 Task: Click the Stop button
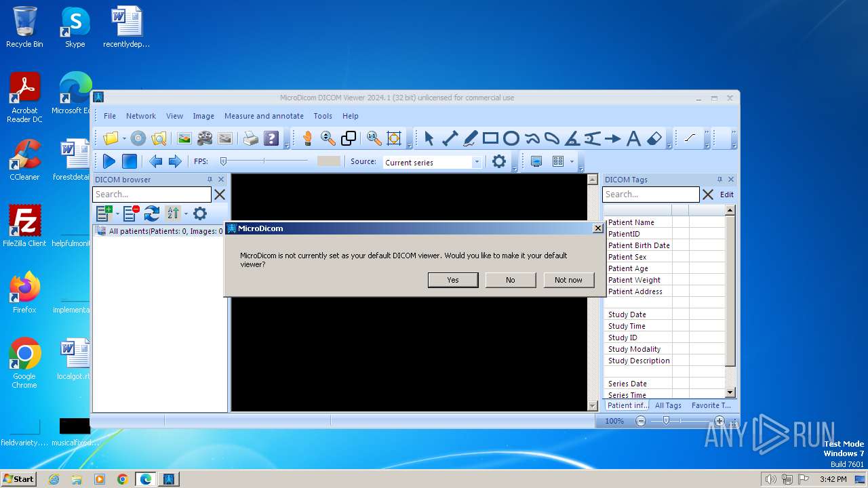click(130, 161)
